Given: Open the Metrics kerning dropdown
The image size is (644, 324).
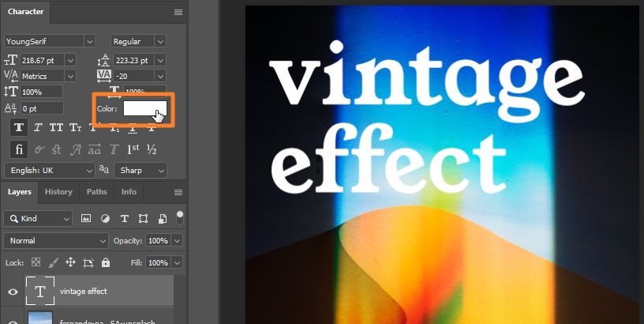Looking at the screenshot, I should click(71, 76).
